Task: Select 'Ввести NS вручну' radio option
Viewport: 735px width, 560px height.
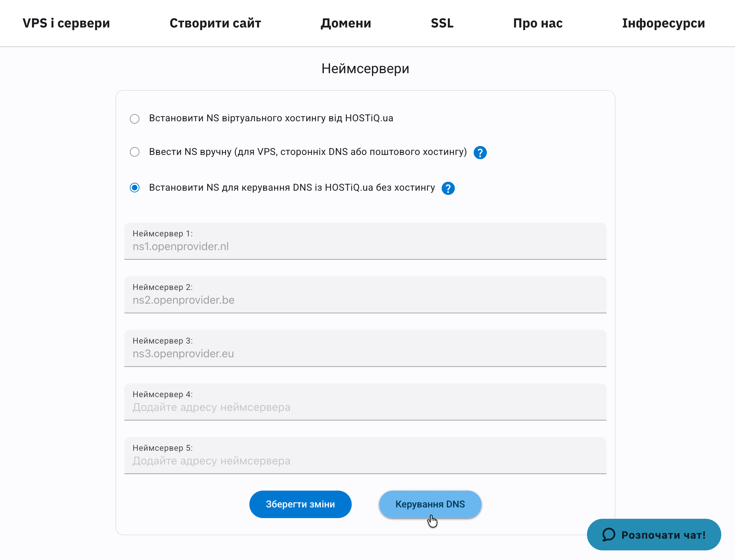Action: pos(135,152)
